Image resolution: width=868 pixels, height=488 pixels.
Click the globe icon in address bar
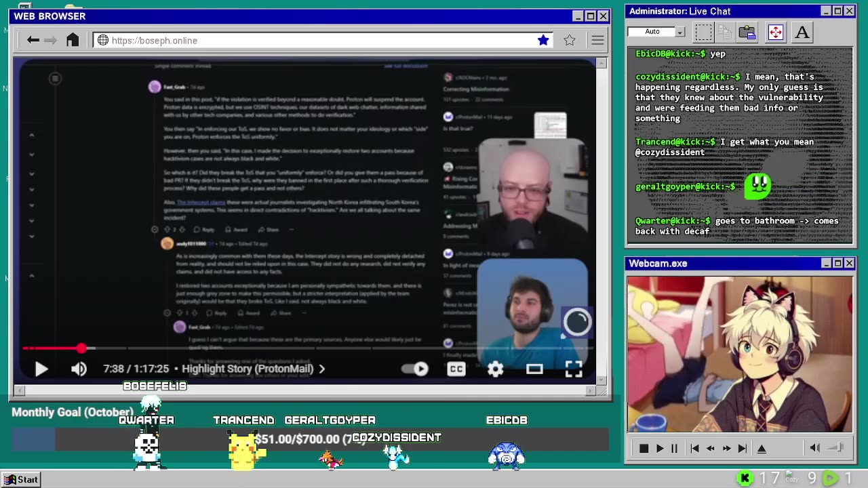[103, 41]
